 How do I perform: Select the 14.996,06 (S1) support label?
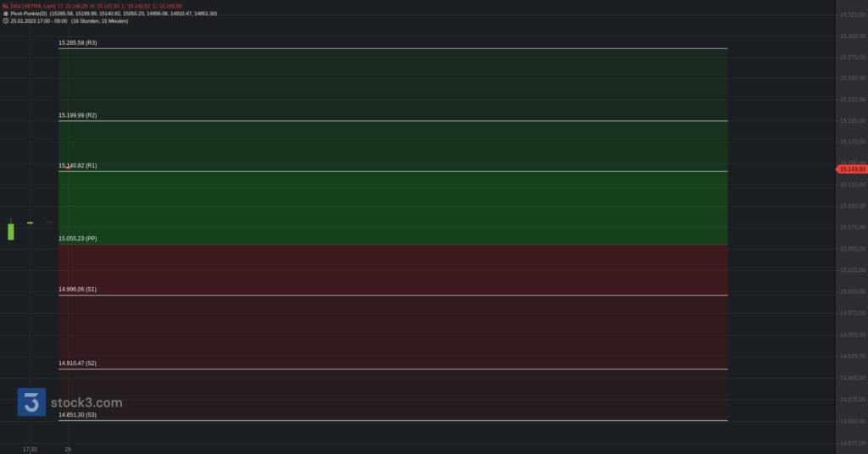point(77,289)
